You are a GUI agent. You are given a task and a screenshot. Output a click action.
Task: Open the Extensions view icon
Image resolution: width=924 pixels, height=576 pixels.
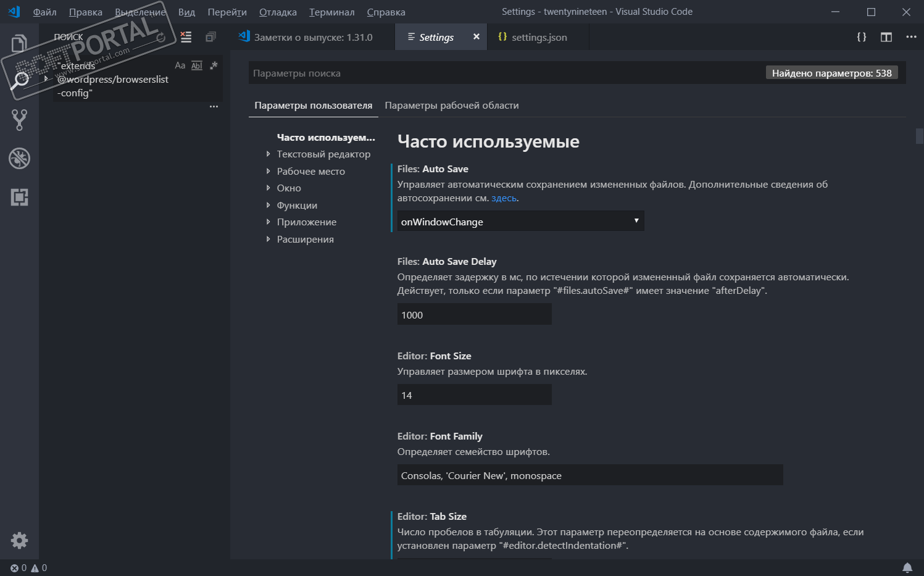[x=19, y=197]
